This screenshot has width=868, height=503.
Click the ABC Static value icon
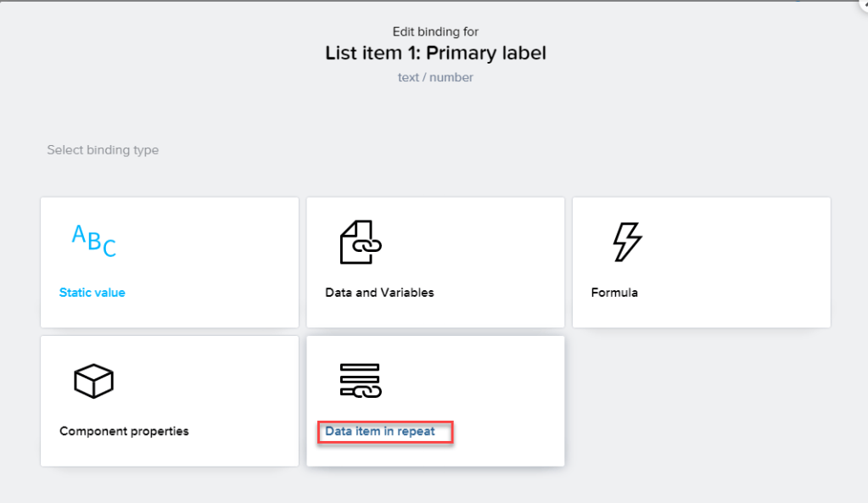(x=93, y=241)
